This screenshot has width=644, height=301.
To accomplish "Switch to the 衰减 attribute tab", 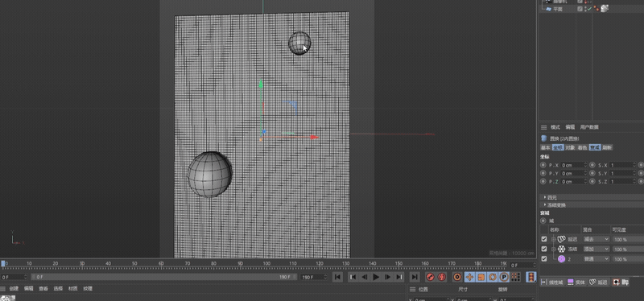I will point(595,147).
